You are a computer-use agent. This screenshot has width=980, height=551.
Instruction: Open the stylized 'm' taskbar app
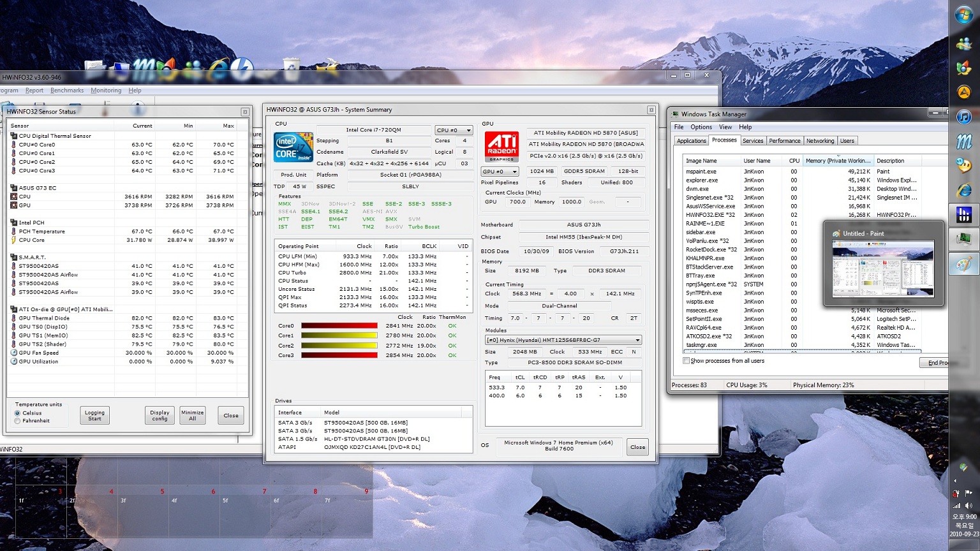(964, 141)
